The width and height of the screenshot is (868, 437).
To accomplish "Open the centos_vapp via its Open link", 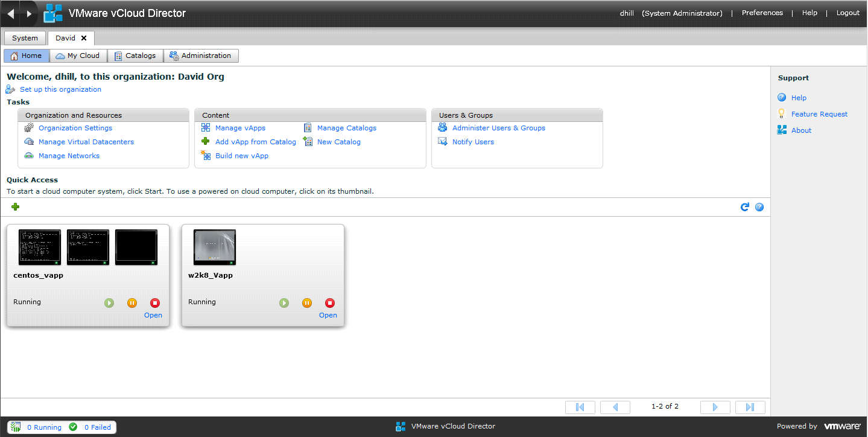I will 153,315.
